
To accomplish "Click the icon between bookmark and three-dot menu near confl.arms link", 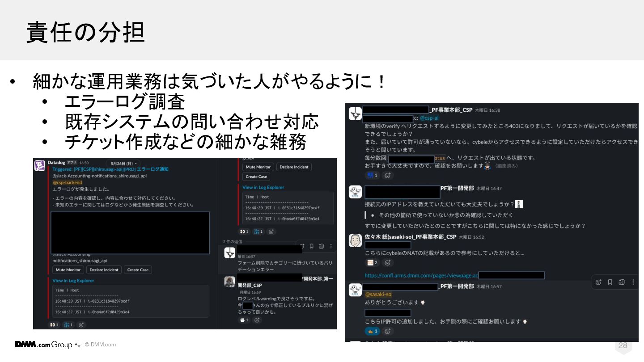I will pyautogui.click(x=622, y=282).
